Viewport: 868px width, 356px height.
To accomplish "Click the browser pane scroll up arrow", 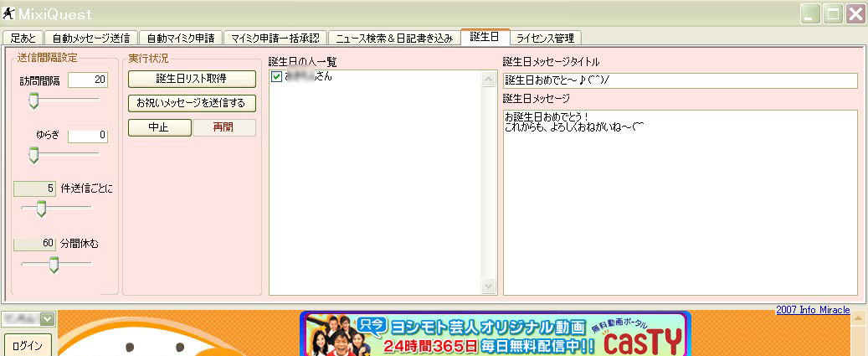I will 859,318.
